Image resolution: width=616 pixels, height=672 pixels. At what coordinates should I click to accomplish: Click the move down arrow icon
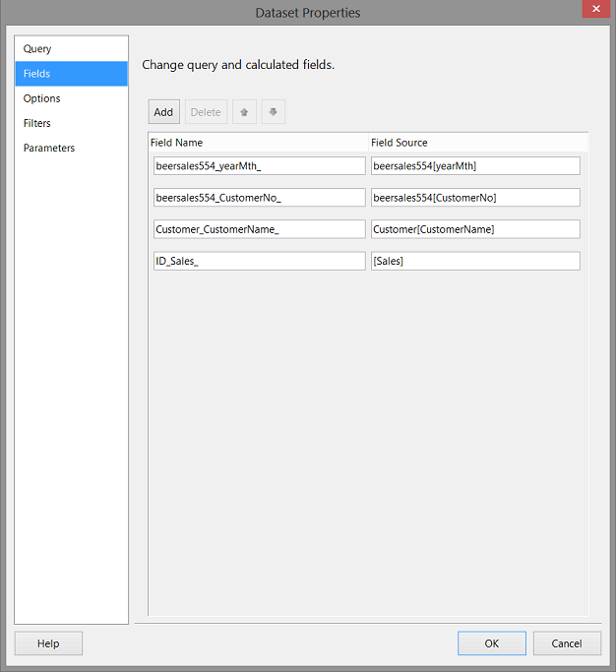273,112
